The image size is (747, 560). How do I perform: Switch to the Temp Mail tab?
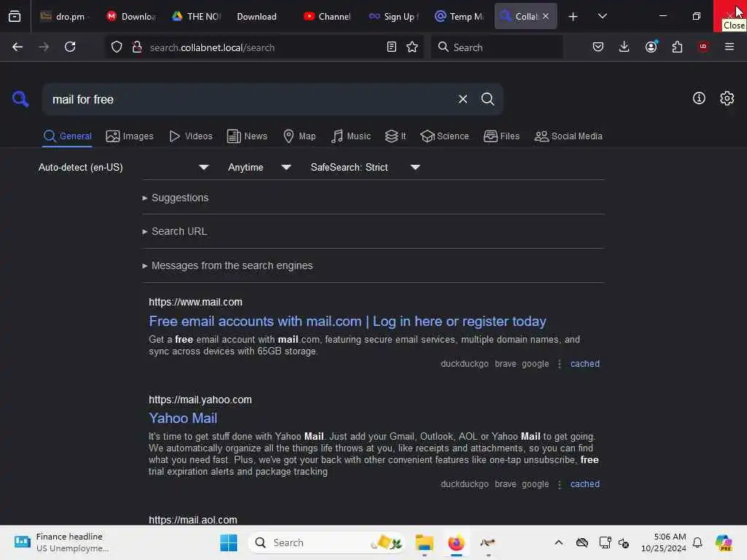pos(460,16)
